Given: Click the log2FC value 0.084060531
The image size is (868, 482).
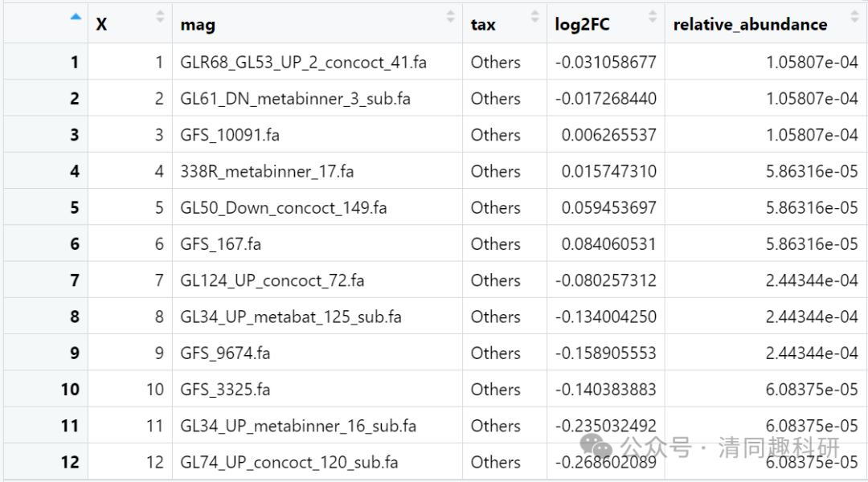Looking at the screenshot, I should click(608, 244).
